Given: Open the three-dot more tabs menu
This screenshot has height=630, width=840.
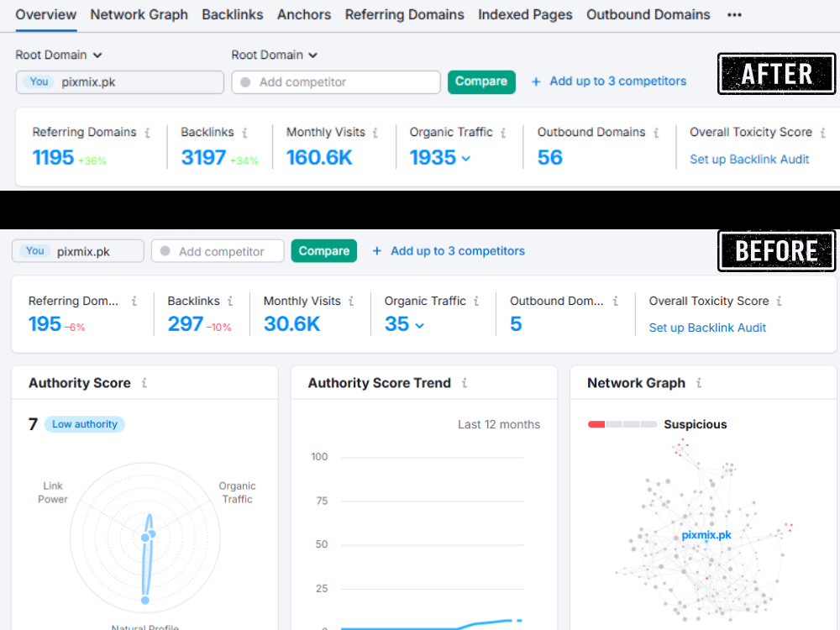Looking at the screenshot, I should tap(734, 15).
